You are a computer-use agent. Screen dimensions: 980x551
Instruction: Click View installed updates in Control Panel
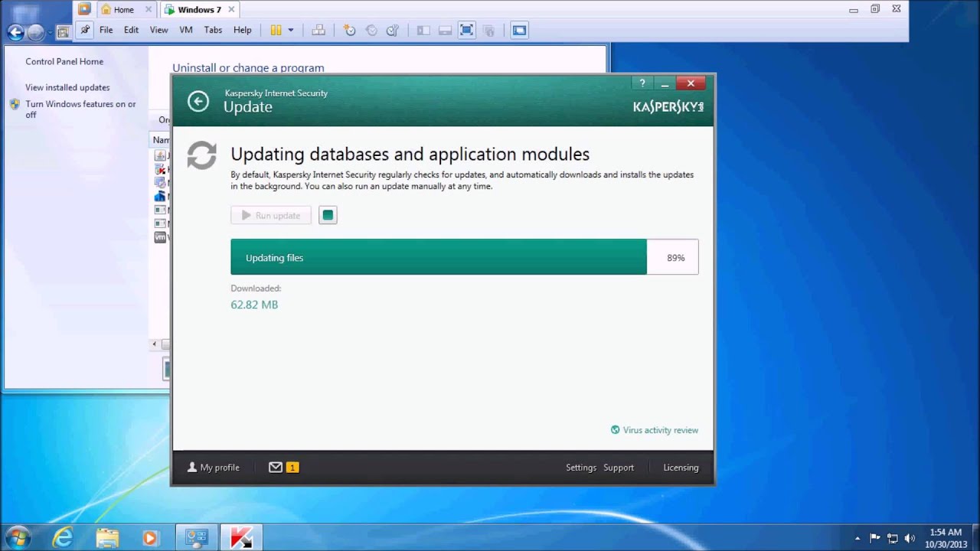67,87
